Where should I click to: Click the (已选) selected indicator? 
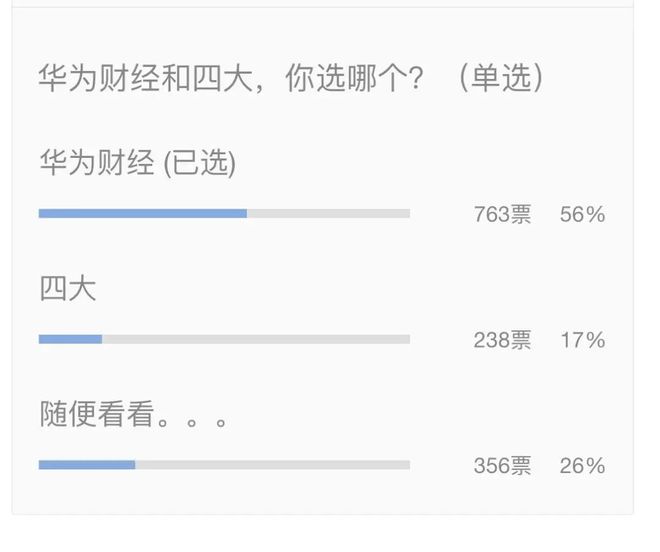tap(200, 163)
